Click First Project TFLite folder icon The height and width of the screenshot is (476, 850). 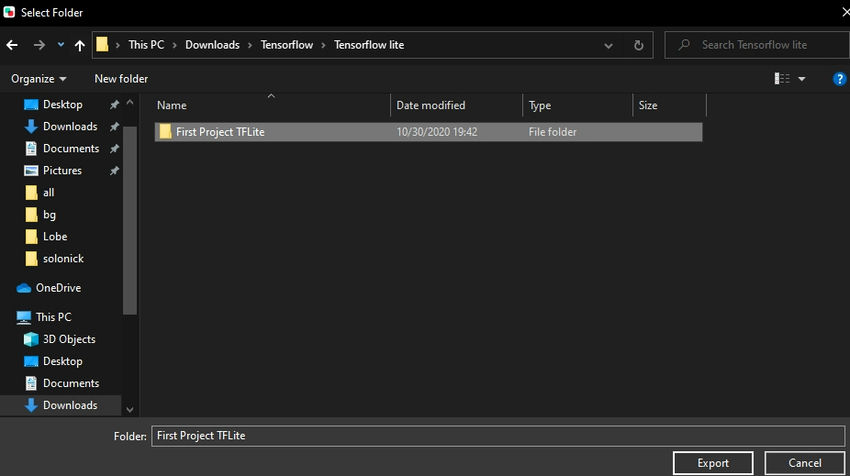[x=165, y=131]
